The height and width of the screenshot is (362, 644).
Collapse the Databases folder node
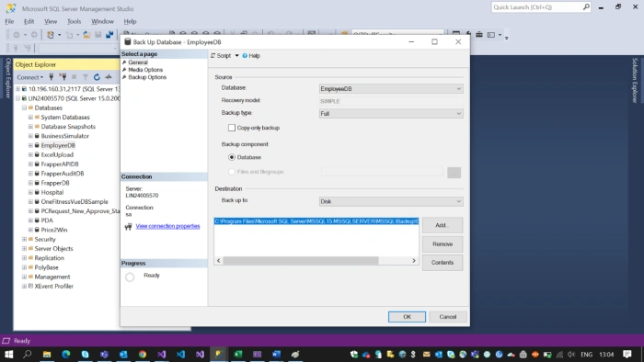pos(24,107)
